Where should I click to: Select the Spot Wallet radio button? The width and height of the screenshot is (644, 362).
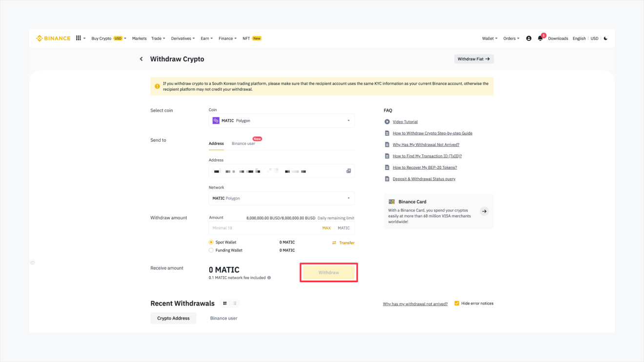click(211, 242)
